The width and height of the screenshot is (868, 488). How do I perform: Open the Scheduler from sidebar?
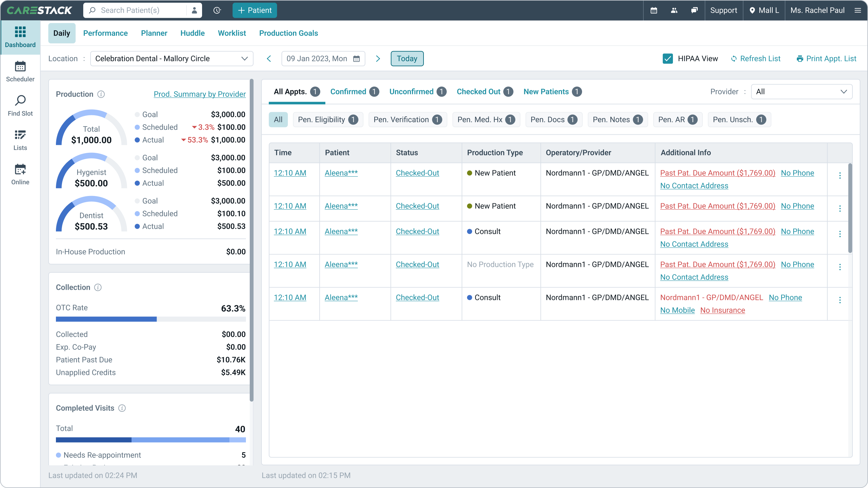(x=20, y=72)
